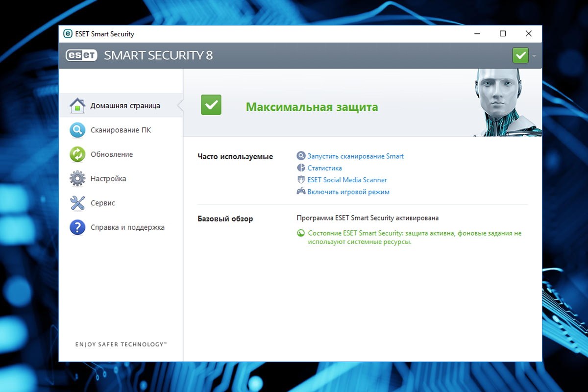Expand the dropdown arrow next to header checkmark
Image resolution: width=588 pixels, height=392 pixels.
click(534, 56)
